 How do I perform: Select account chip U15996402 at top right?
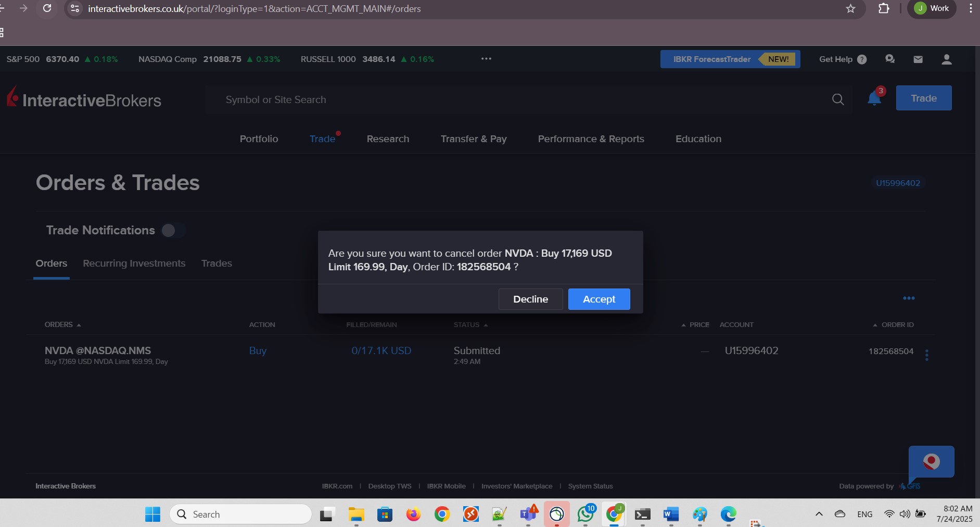pos(898,183)
